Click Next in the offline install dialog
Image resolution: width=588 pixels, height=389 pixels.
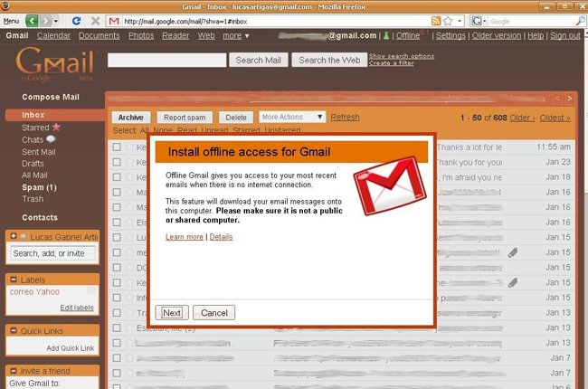pos(172,312)
